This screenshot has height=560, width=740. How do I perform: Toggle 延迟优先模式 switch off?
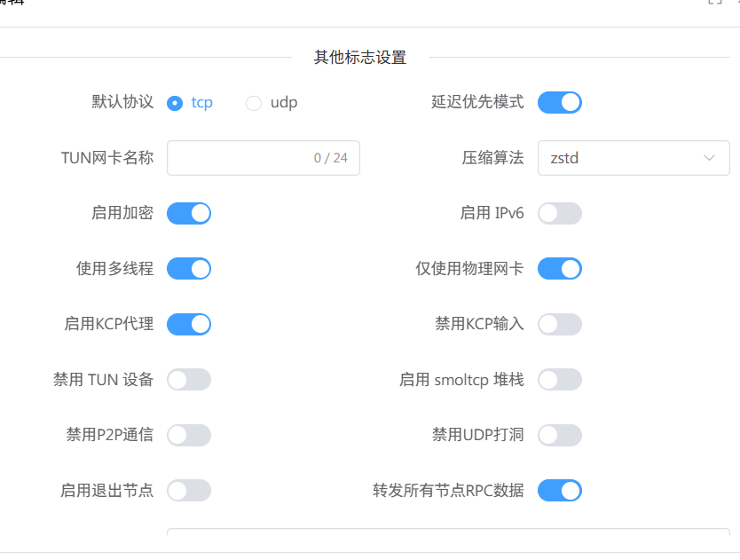[559, 103]
